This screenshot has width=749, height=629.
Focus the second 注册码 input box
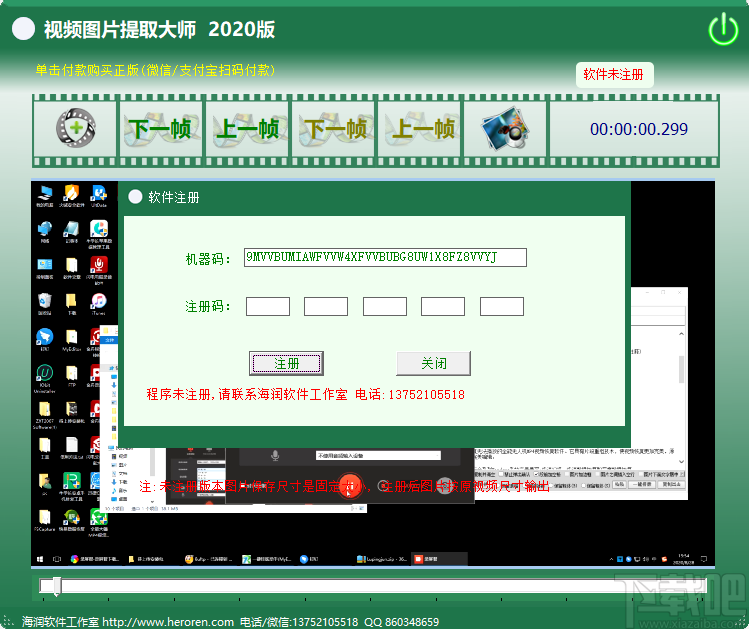[326, 306]
